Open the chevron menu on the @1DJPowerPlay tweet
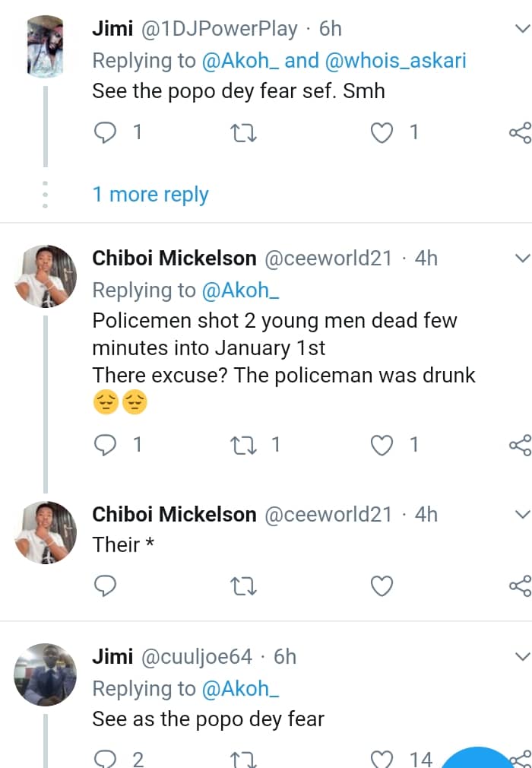The image size is (532, 768). coord(522,30)
